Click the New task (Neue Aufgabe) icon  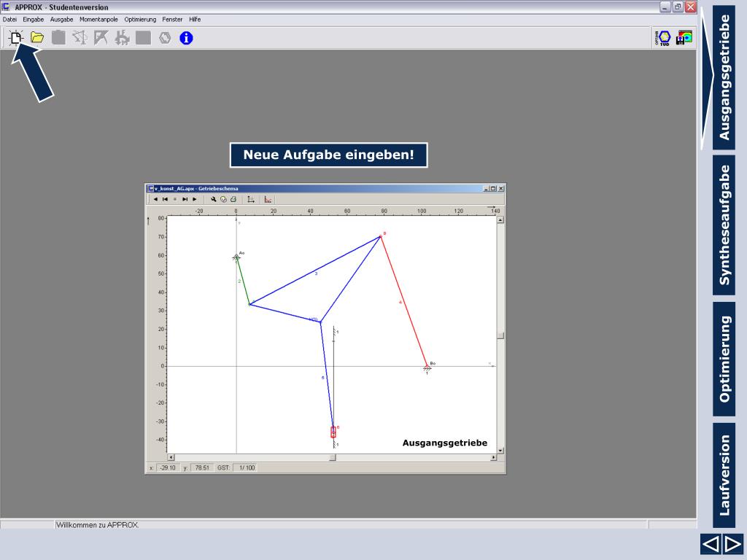[x=16, y=38]
